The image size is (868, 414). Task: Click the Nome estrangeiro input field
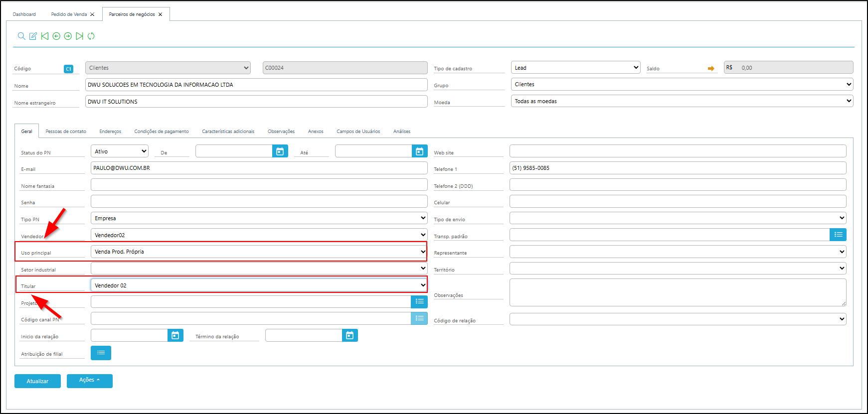coord(256,102)
